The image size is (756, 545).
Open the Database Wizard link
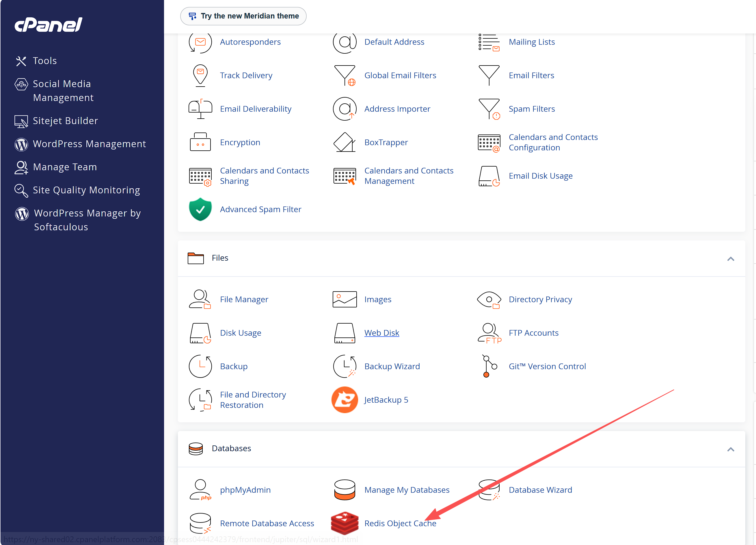[540, 490]
